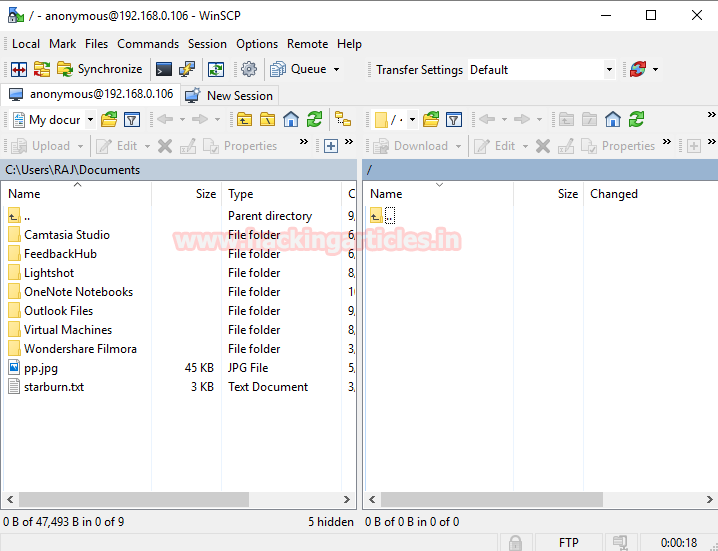Screen dimensions: 718x551
Task: Open Download options dropdown arrow
Action: click(x=458, y=146)
